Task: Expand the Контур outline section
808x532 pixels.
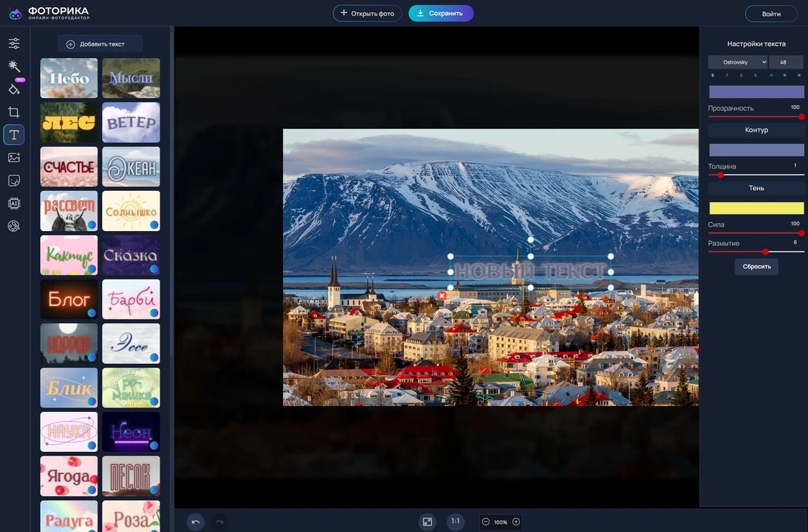Action: [x=757, y=130]
